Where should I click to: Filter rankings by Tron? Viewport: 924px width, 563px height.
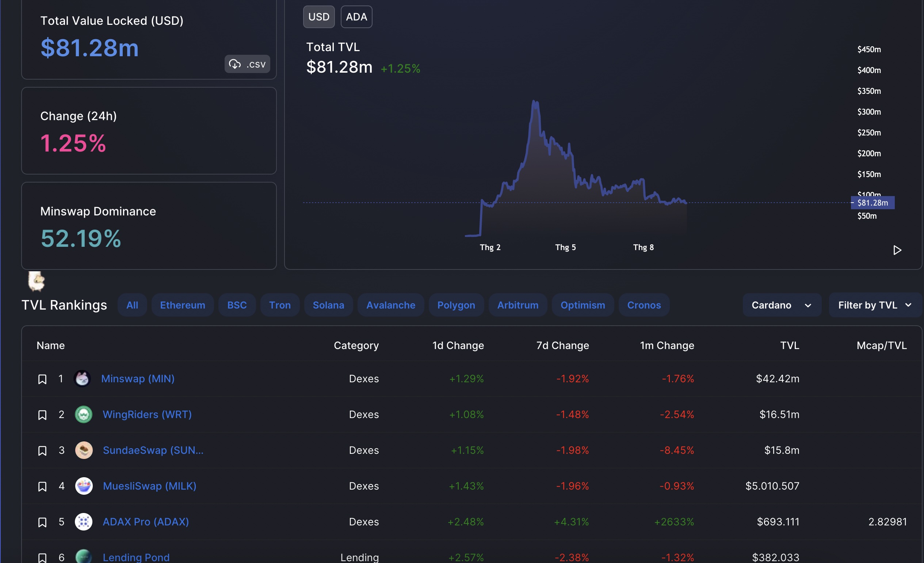(280, 305)
